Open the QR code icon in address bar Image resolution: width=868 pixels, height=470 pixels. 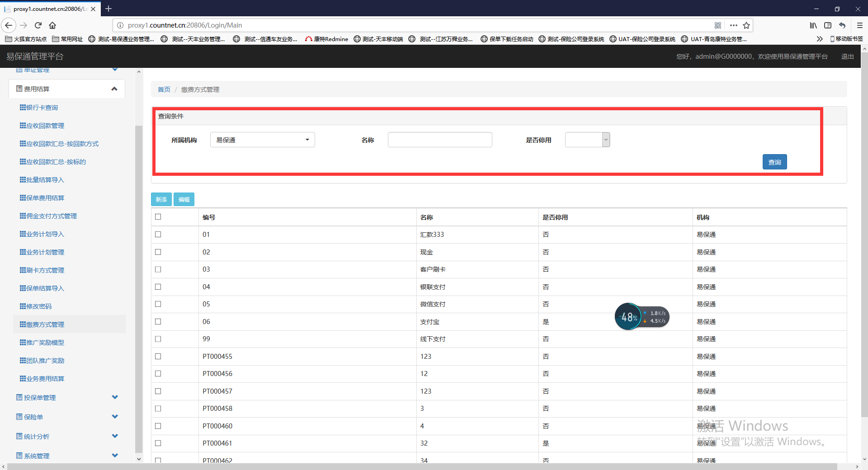(718, 25)
